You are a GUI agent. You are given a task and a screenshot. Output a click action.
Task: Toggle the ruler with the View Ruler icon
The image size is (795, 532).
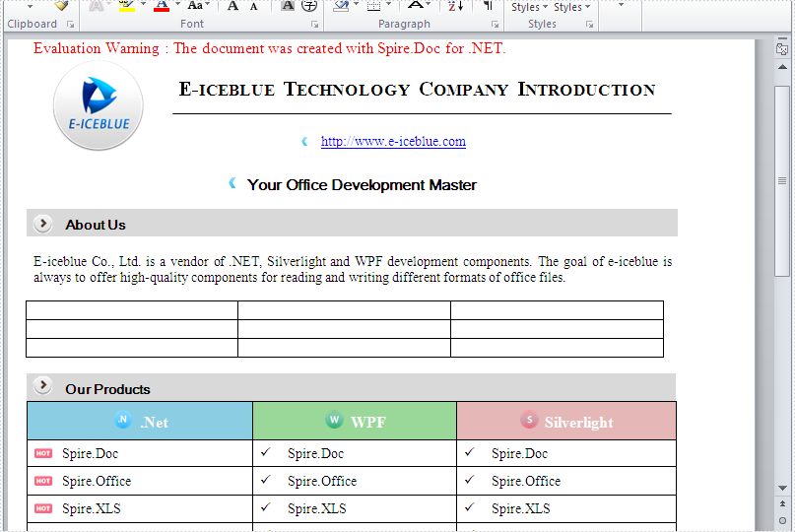coord(782,48)
